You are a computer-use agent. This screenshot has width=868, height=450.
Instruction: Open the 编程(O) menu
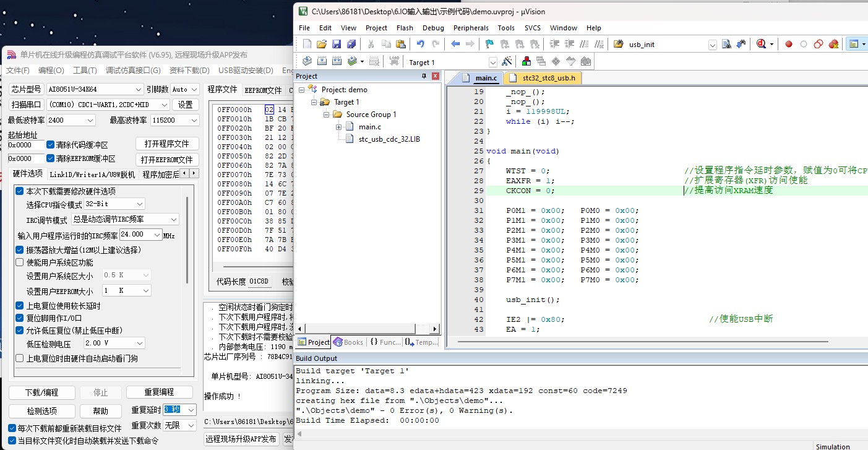[x=51, y=70]
